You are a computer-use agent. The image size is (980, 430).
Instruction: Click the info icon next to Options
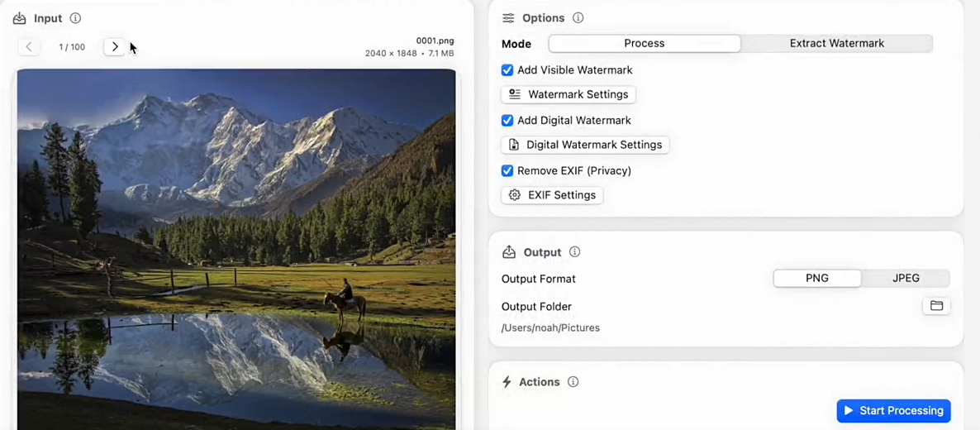[578, 18]
